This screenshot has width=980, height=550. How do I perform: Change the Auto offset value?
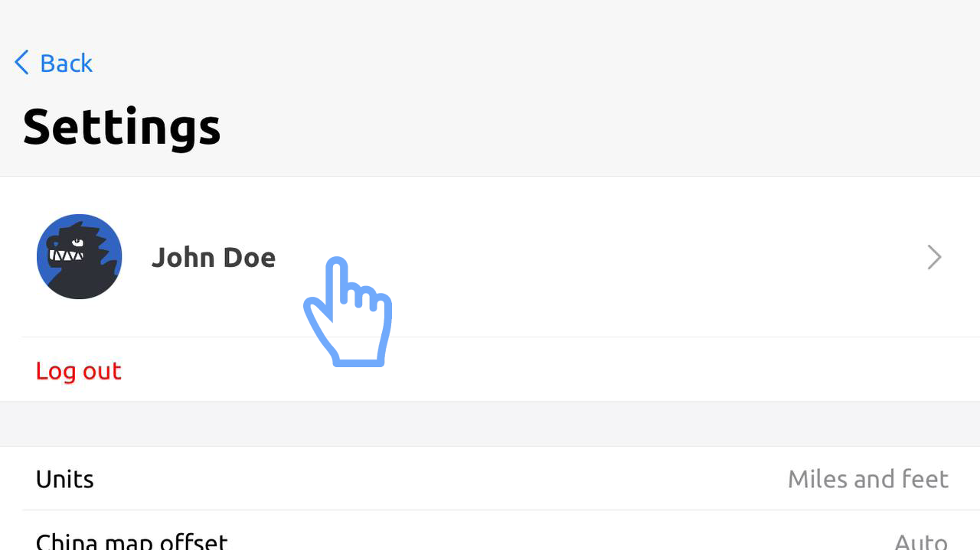[921, 542]
